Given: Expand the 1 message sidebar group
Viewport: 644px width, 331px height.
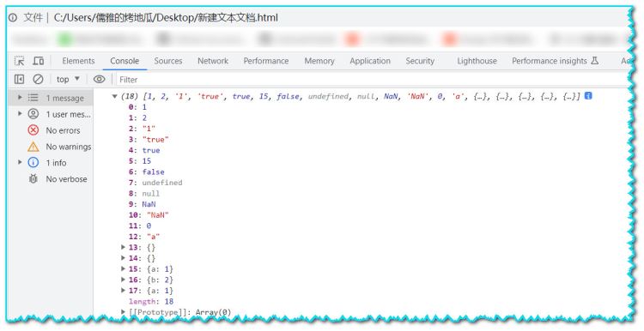Looking at the screenshot, I should pyautogui.click(x=20, y=97).
